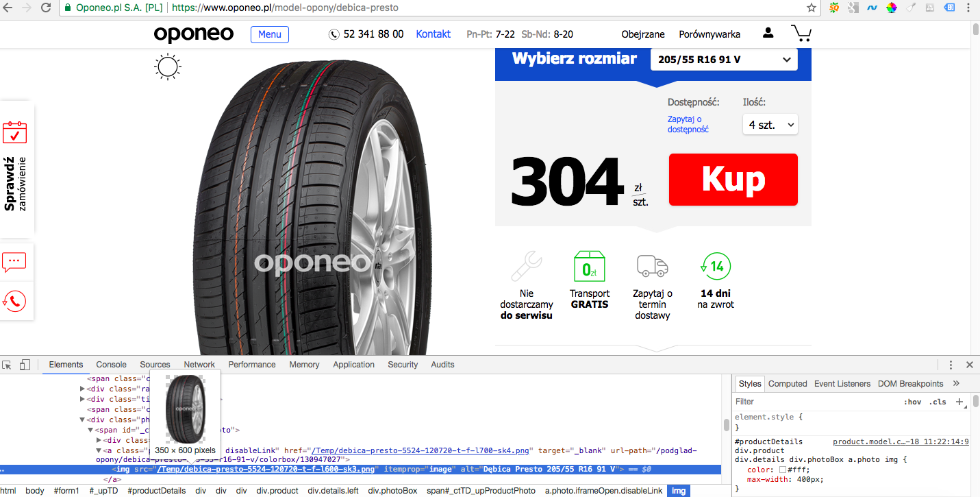Open the blue wave extension icon
Viewport: 980px width, 497px height.
[x=872, y=8]
